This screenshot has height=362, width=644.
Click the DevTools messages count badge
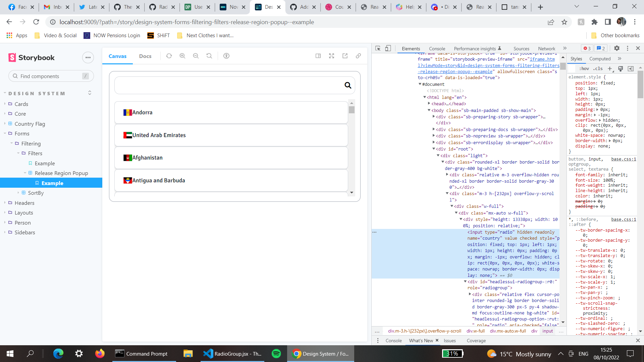(x=601, y=49)
